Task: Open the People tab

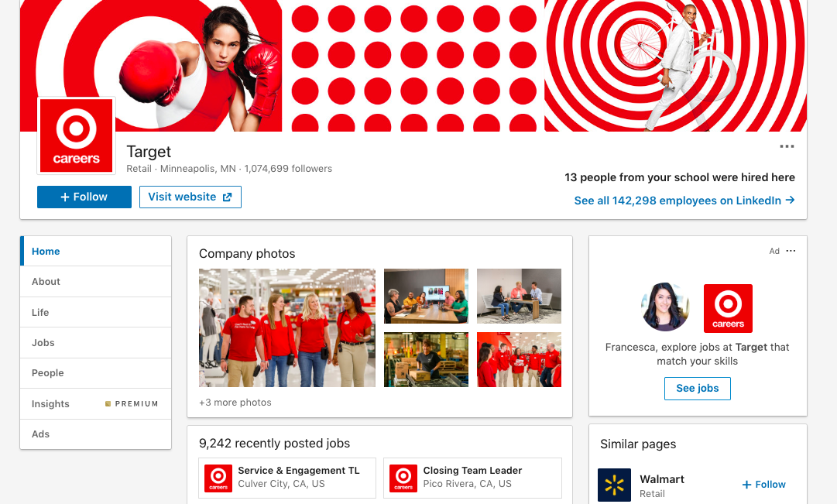Action: [96, 373]
